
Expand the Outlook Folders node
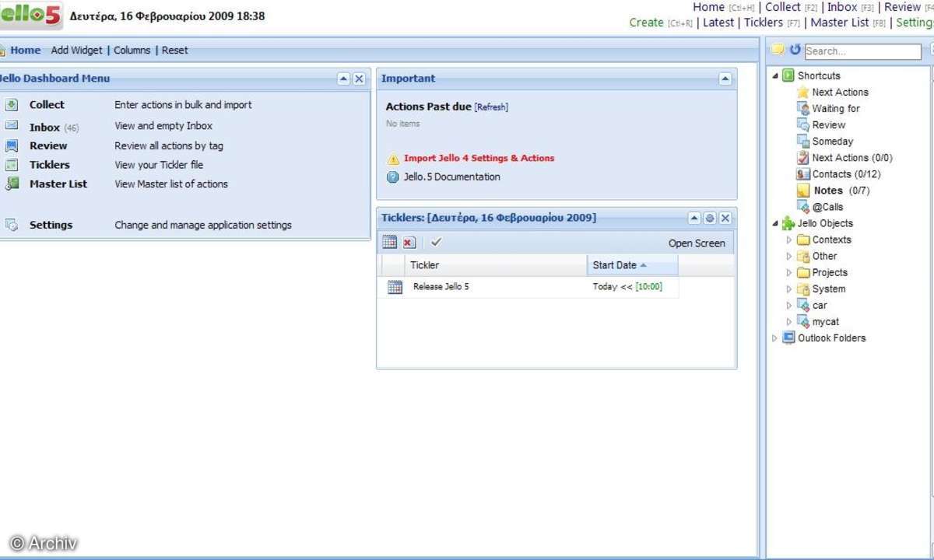coord(775,338)
